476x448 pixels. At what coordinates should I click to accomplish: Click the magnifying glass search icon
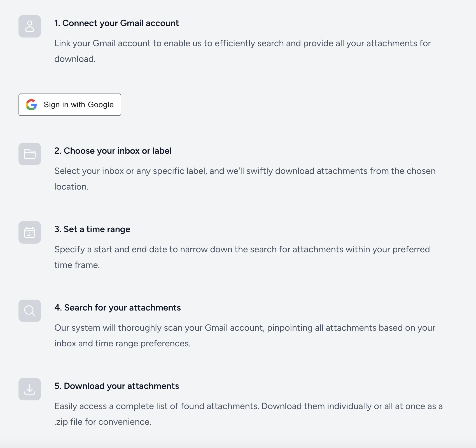[x=30, y=311]
